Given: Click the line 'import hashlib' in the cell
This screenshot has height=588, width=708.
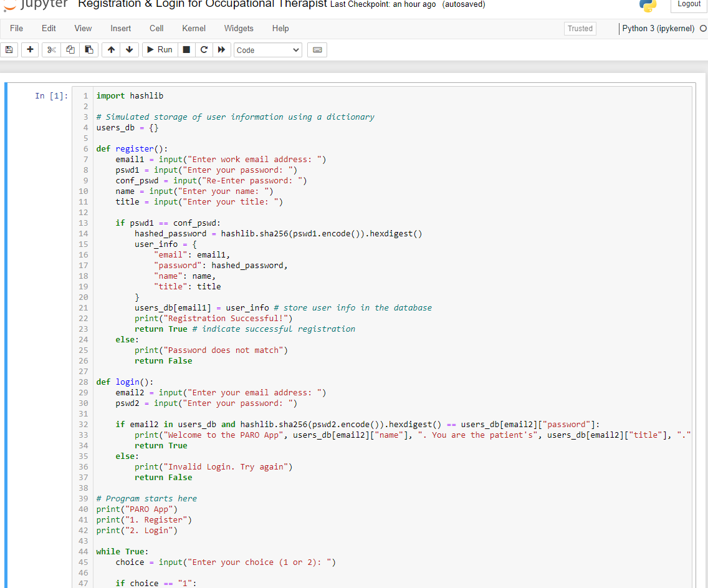Looking at the screenshot, I should click(130, 96).
